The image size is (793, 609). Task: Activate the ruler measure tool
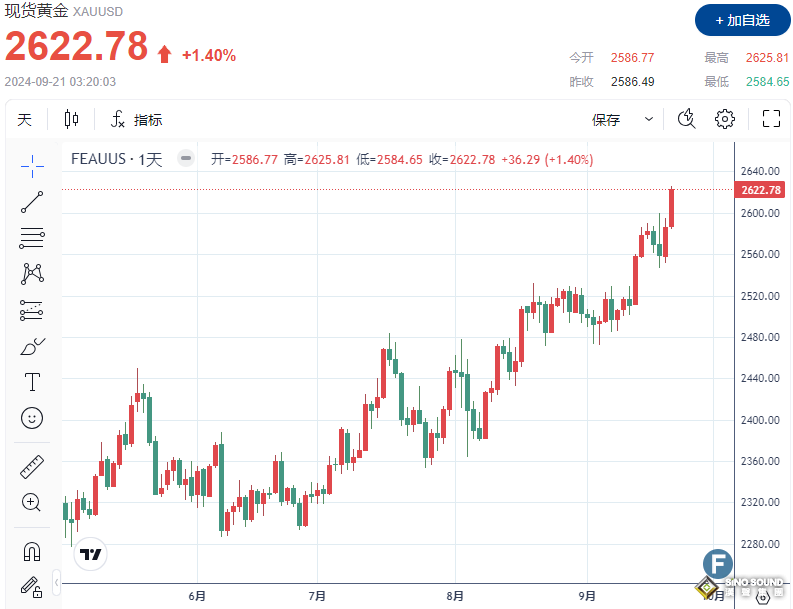tap(32, 466)
